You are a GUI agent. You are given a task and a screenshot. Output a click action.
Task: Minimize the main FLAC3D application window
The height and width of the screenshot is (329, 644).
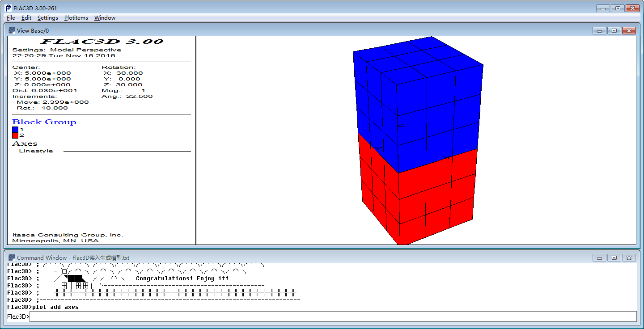[602, 8]
